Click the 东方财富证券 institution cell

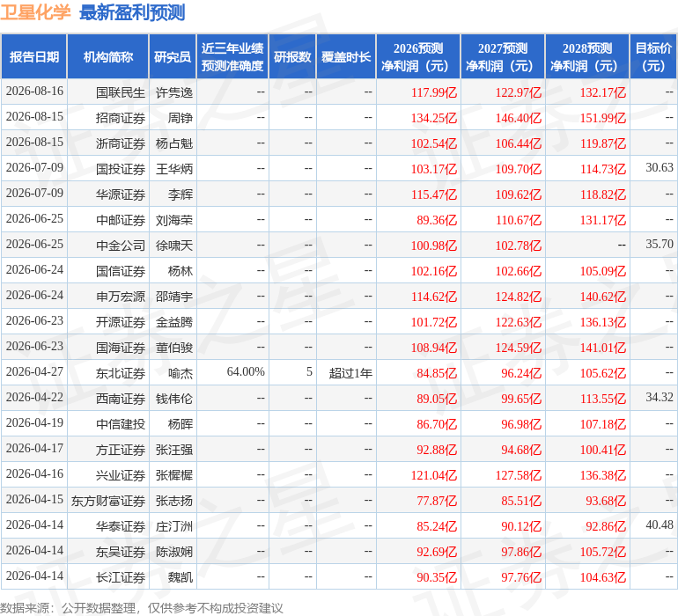pyautogui.click(x=108, y=501)
